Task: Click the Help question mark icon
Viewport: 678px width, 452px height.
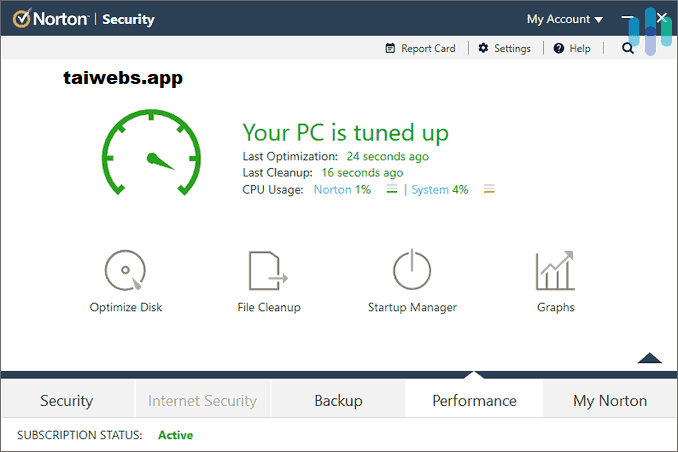Action: [559, 48]
